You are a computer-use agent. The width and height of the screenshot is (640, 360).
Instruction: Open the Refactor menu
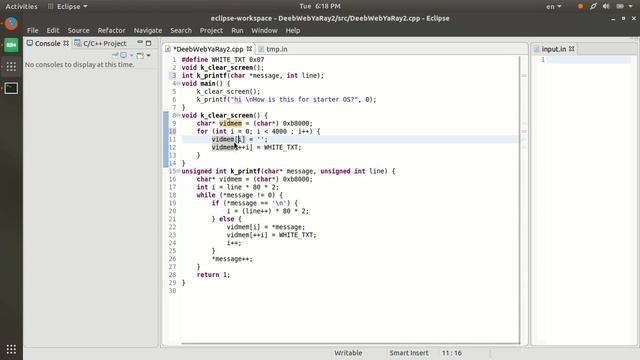click(x=111, y=30)
